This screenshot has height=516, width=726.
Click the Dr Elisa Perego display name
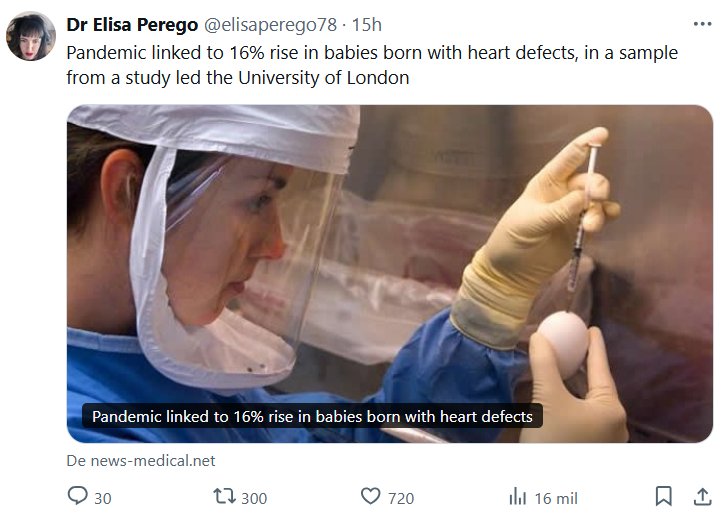131,24
